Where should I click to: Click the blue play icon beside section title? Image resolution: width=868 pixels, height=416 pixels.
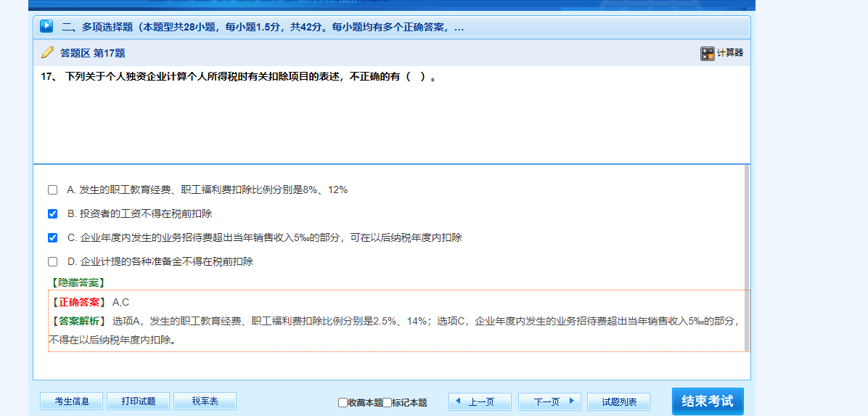(x=46, y=26)
